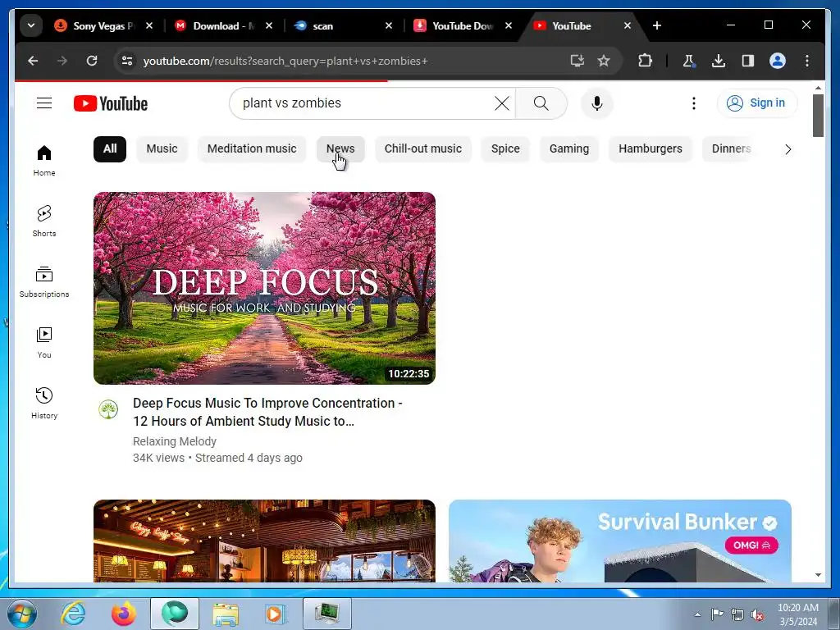Go back in browser
The height and width of the screenshot is (630, 840).
point(33,61)
